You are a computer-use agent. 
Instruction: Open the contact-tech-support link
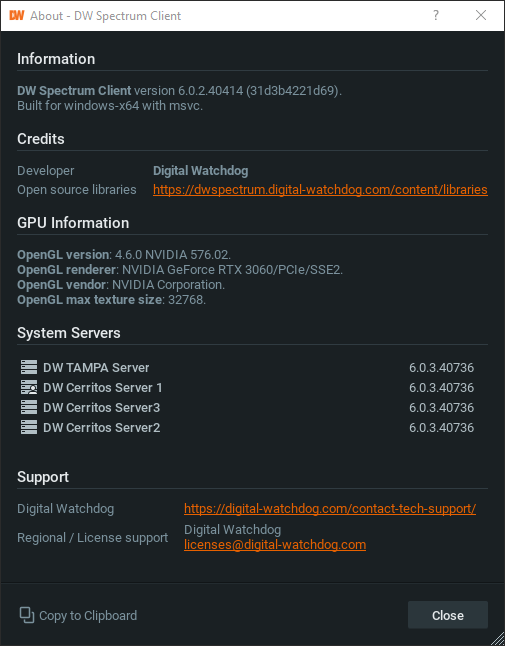pyautogui.click(x=330, y=508)
